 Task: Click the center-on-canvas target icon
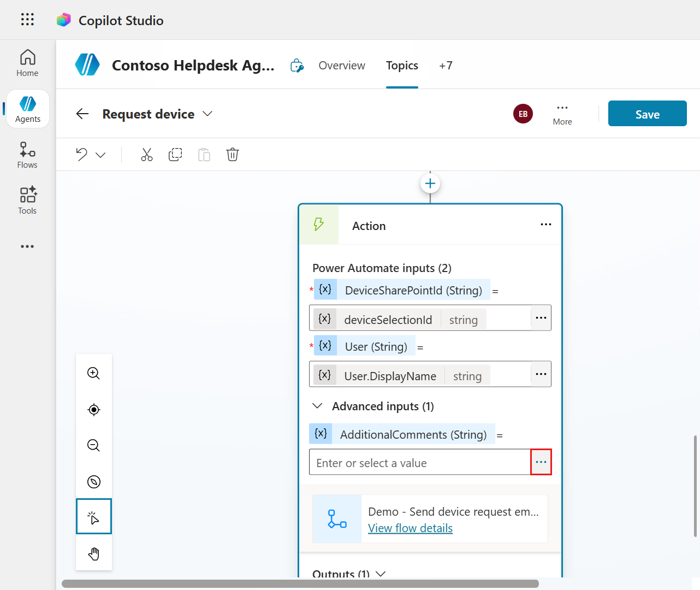point(94,410)
